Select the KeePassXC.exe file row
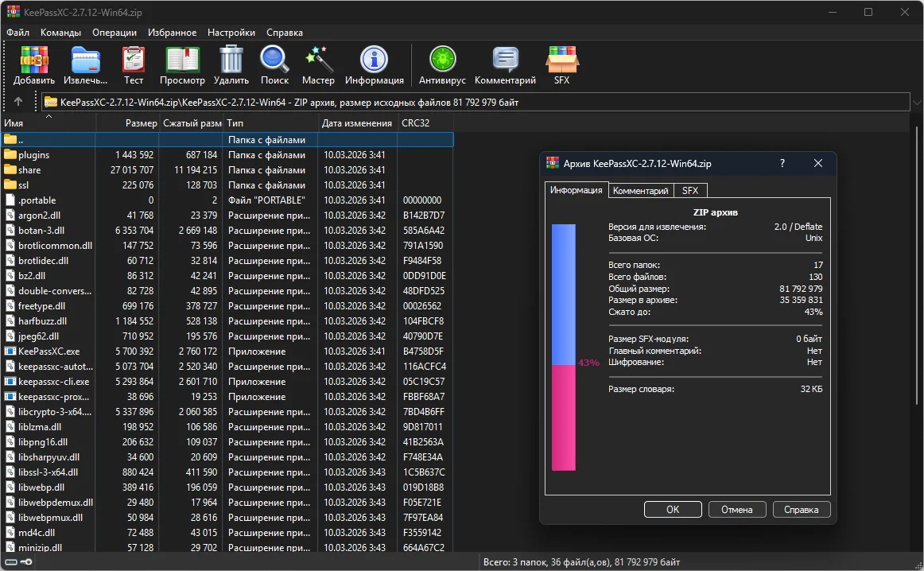 point(49,352)
